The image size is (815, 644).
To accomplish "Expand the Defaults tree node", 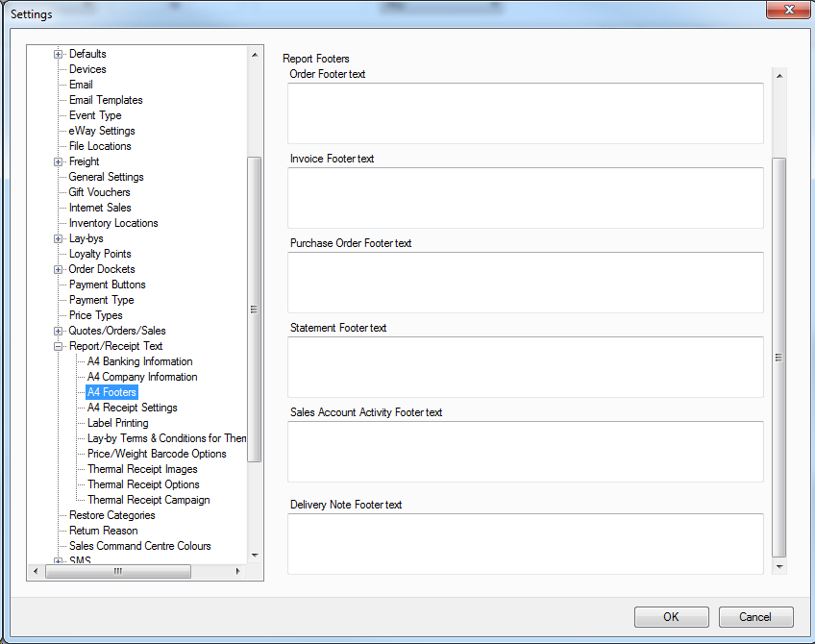I will [58, 54].
